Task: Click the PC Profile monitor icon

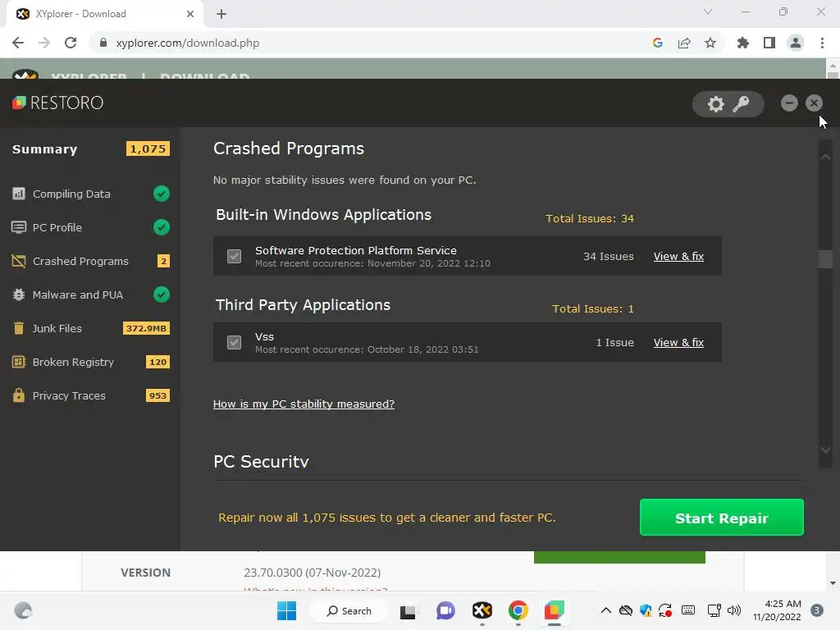Action: [19, 227]
